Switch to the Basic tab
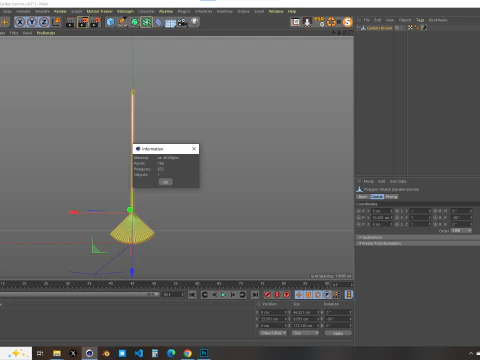The height and width of the screenshot is (360, 480). pos(363,197)
